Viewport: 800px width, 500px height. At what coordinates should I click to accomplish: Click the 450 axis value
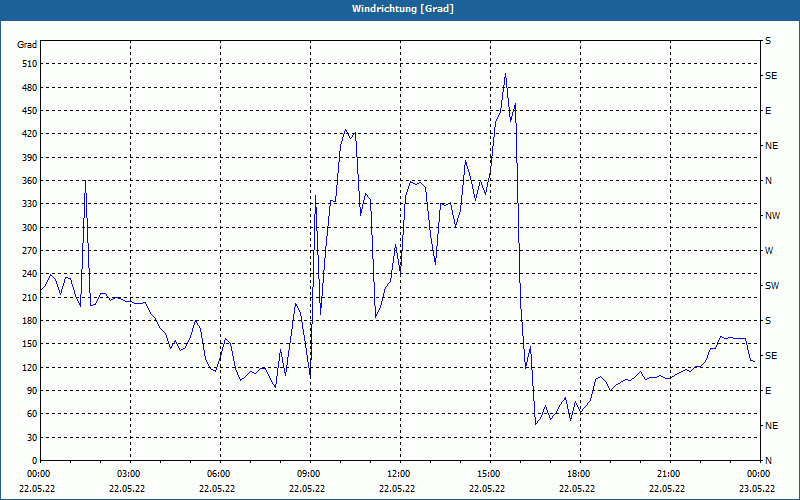(30, 111)
